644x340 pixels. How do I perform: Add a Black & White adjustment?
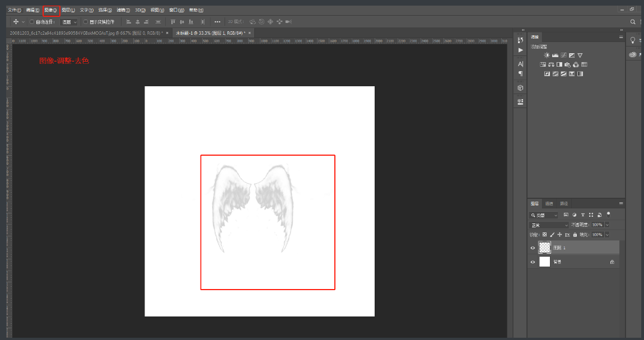pos(559,64)
